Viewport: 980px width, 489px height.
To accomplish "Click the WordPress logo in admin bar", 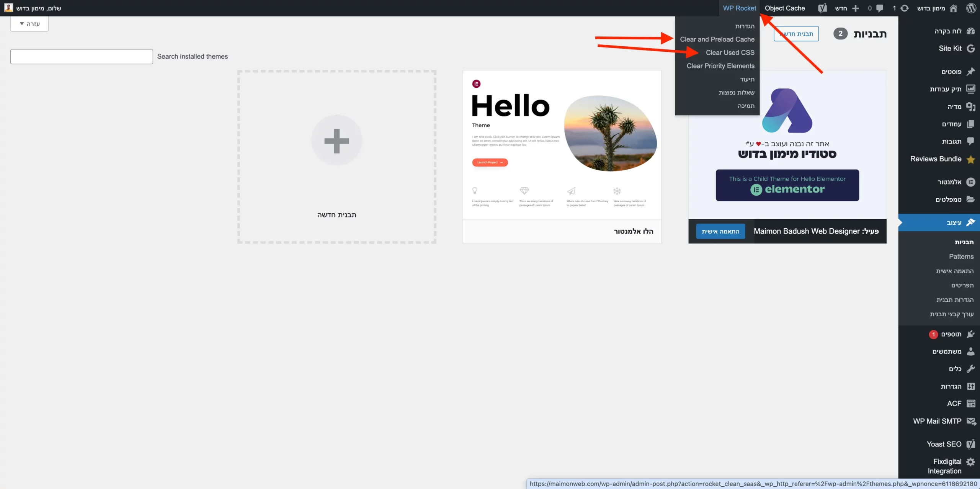I will pos(971,8).
